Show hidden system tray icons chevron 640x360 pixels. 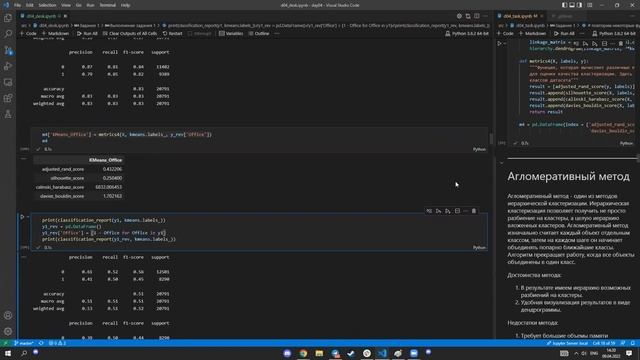pos(576,353)
